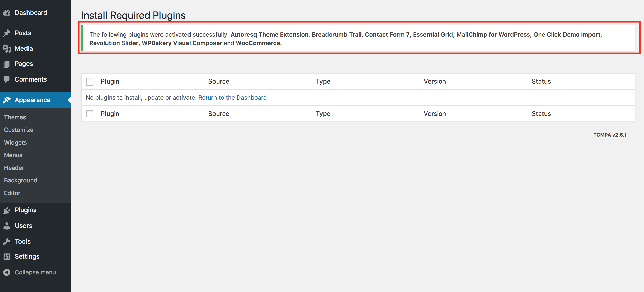Open the Posts menu
Viewport: 644px width, 292px height.
tap(36, 33)
